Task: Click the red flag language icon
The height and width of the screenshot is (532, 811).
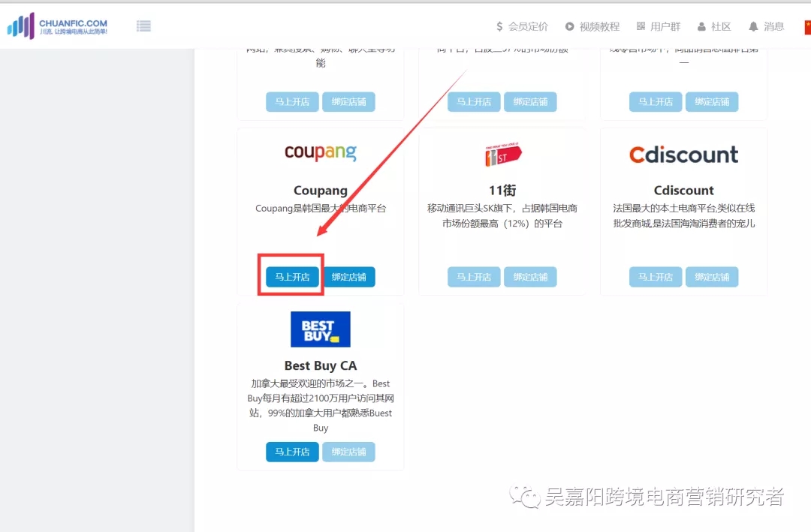Action: (x=807, y=27)
